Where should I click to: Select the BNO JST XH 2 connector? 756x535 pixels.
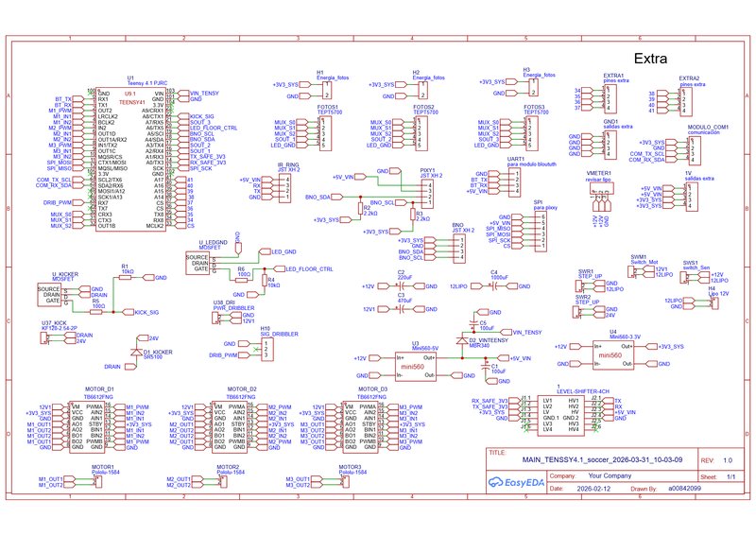coord(459,249)
